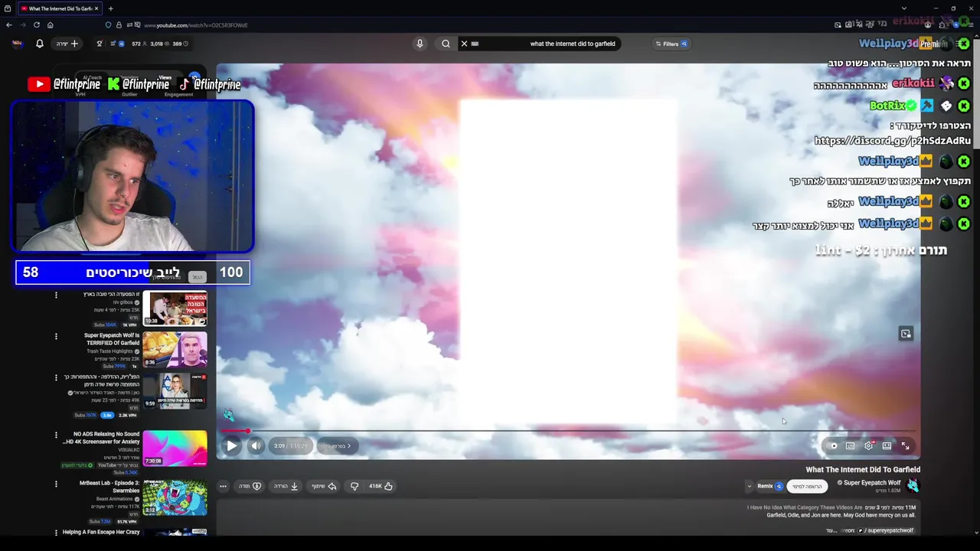Open the Super Eyepatch Wolf TERRIFIED Of Garfield thumbnail
Image resolution: width=980 pixels, height=551 pixels.
point(175,350)
